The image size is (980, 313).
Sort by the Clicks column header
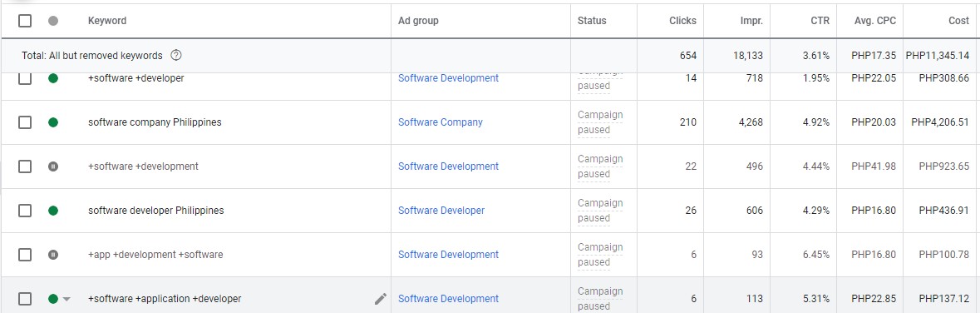point(682,21)
